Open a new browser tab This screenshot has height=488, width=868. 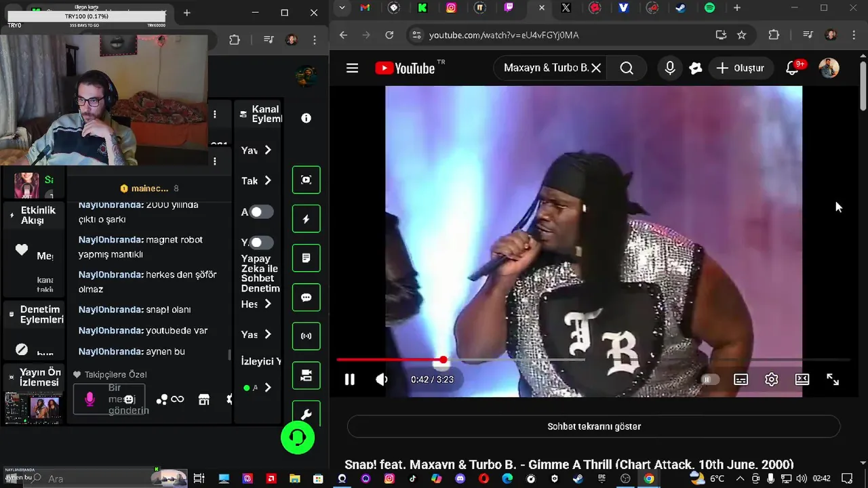tap(737, 8)
